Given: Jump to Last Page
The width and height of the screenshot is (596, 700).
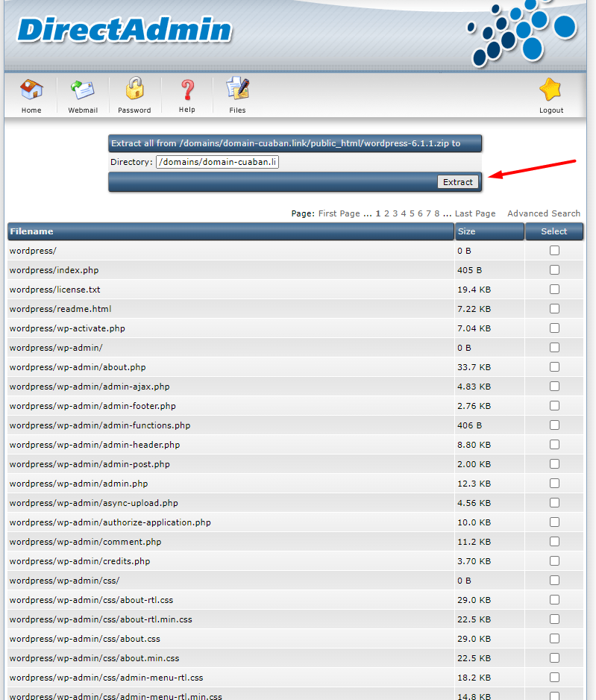Looking at the screenshot, I should (x=475, y=213).
